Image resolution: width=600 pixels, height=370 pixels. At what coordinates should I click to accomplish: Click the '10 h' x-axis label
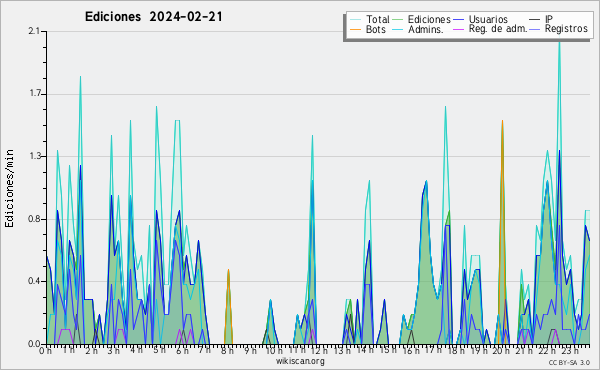click(x=274, y=351)
